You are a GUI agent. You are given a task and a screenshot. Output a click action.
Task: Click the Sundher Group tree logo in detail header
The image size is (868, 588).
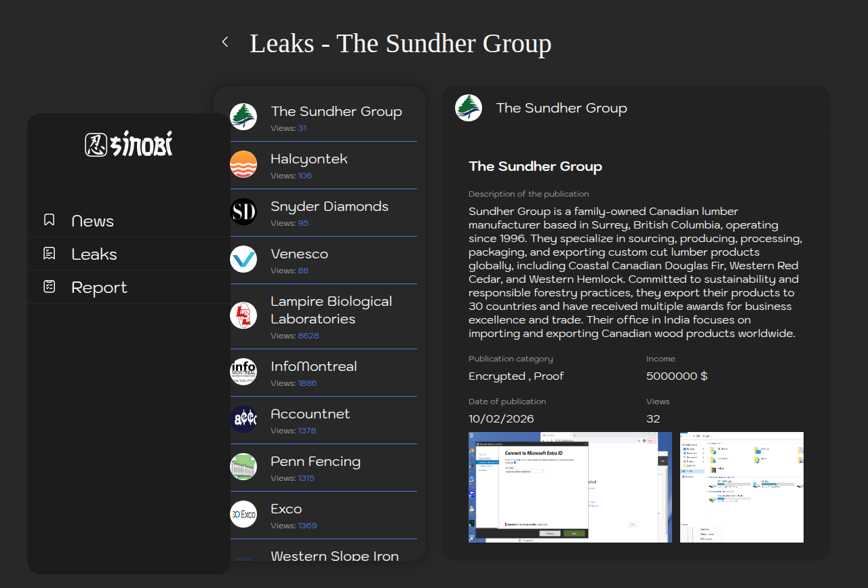469,108
